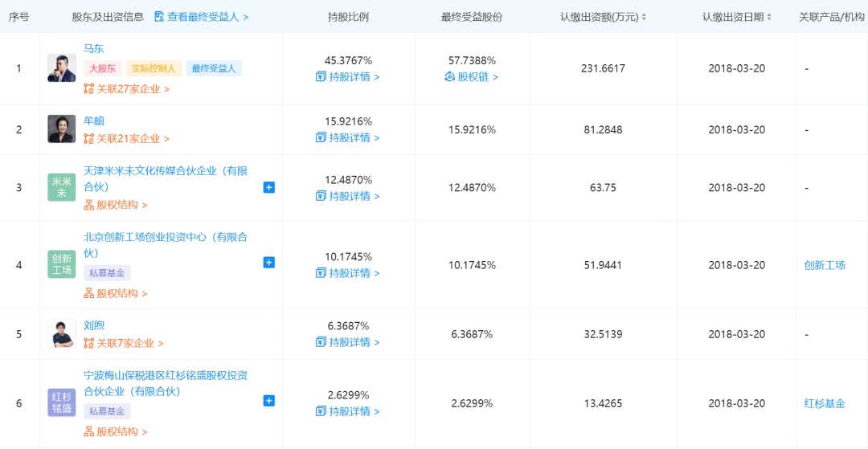Screen dimensions: 868x449
Task: Open 红杉基金 related institution link
Action: tap(825, 403)
